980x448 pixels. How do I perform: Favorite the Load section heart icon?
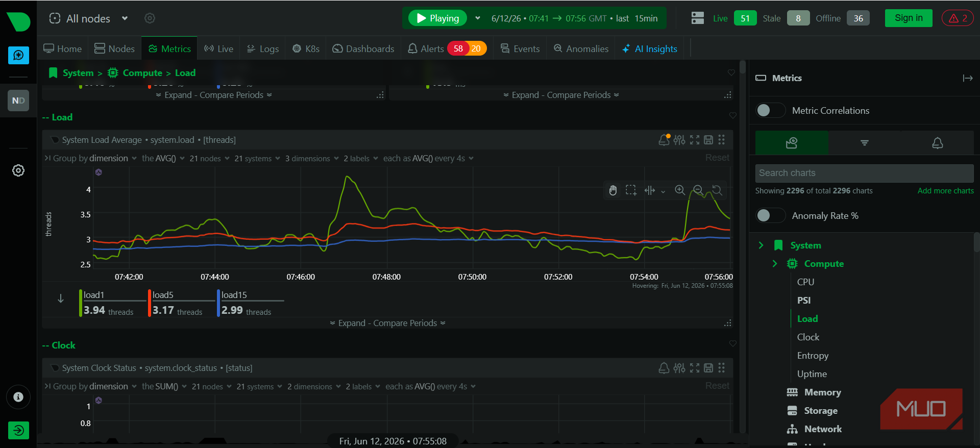pos(733,116)
